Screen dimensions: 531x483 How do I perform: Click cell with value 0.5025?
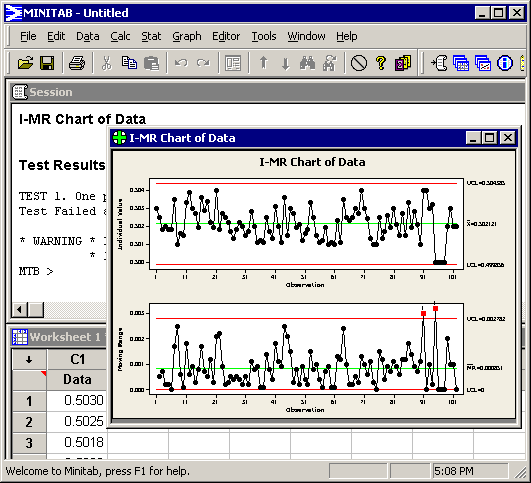click(77, 422)
